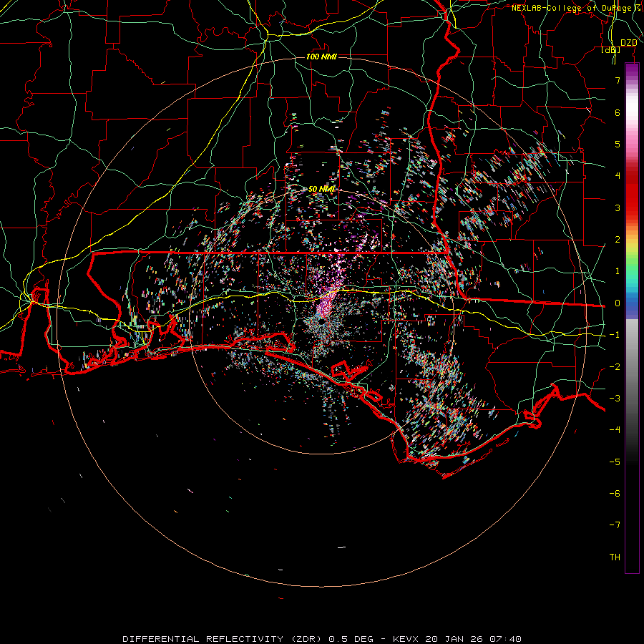This screenshot has width=644, height=644.
Task: Select the positive 2 scale value
Action: tap(618, 240)
